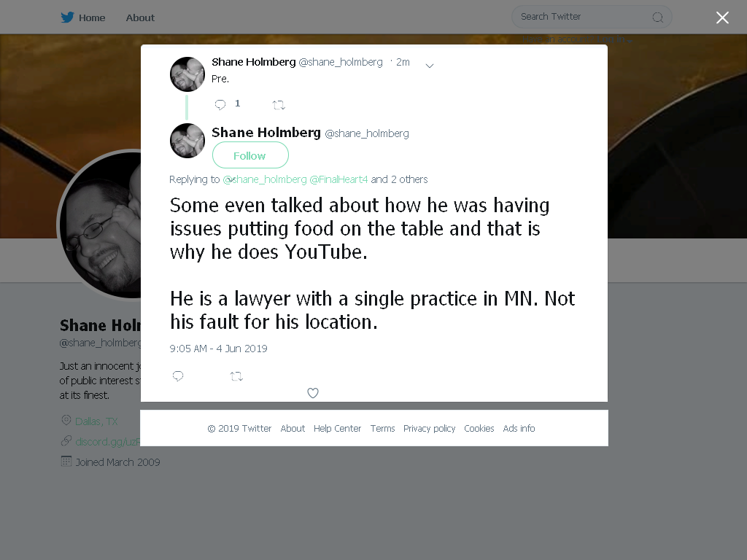Open the Help Center footer link
Image resolution: width=747 pixels, height=560 pixels.
click(337, 429)
